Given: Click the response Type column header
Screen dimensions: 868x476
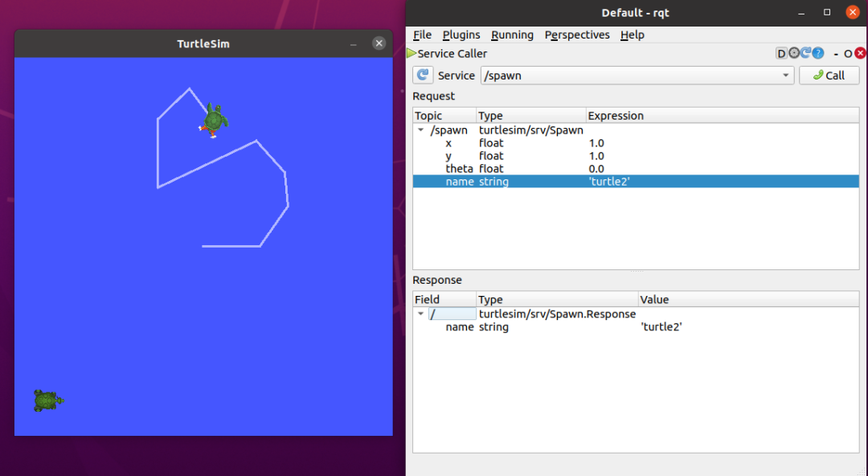Looking at the screenshot, I should [x=557, y=299].
